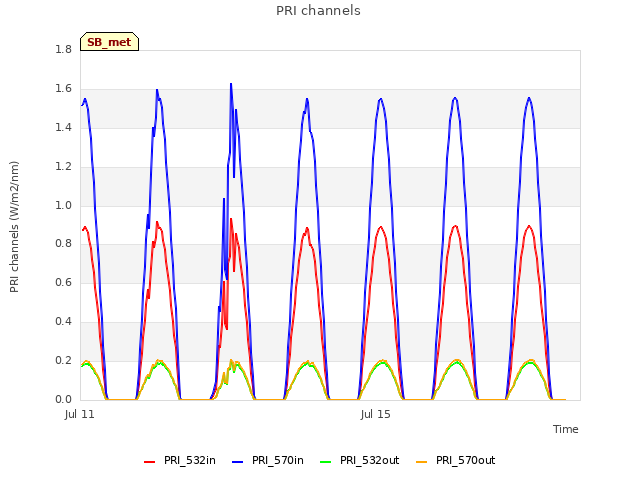
Task: Click the y-axis title 'PRI channels (W/m2/nm)'
Action: (x=14, y=227)
